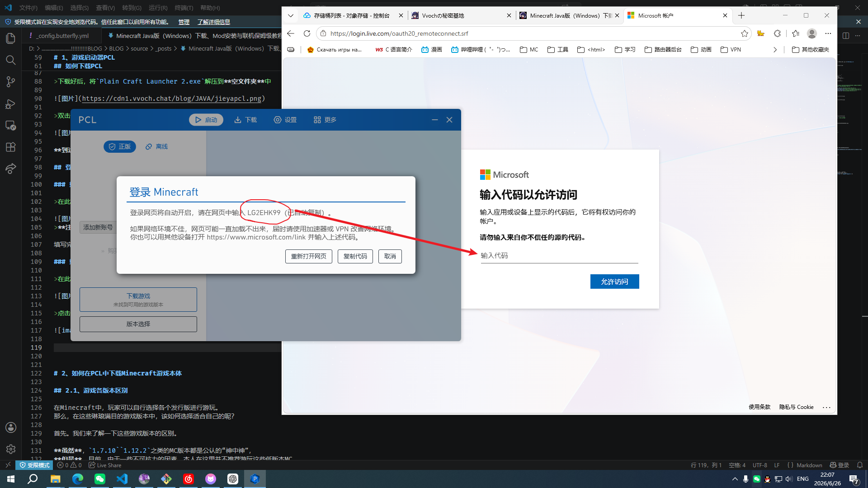868x488 pixels.
Task: Open the VS Code Explorer panel
Action: pyautogui.click(x=10, y=38)
